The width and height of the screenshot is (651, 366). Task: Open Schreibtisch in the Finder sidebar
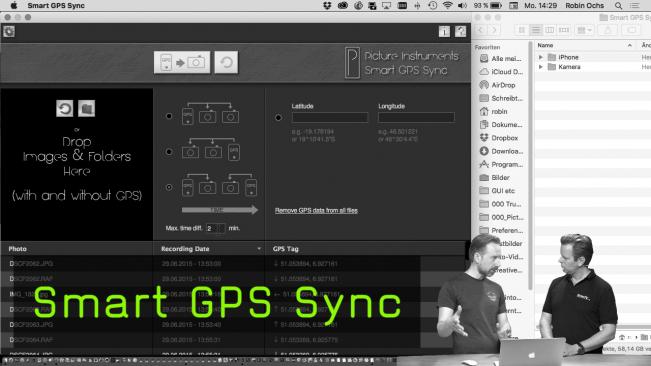pos(501,98)
